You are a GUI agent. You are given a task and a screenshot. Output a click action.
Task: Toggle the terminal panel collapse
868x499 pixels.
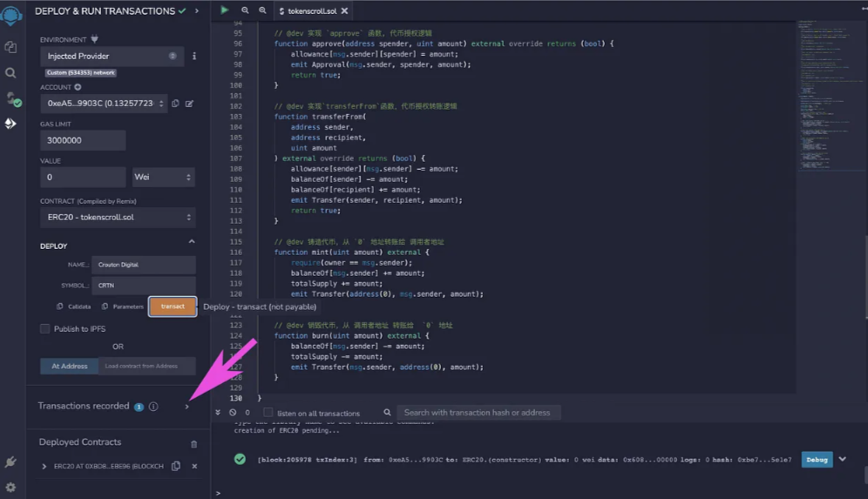218,413
